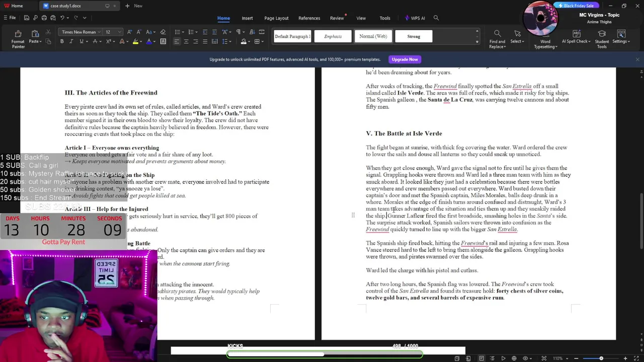The height and width of the screenshot is (362, 644).
Task: Open the File menu
Action: point(9,18)
